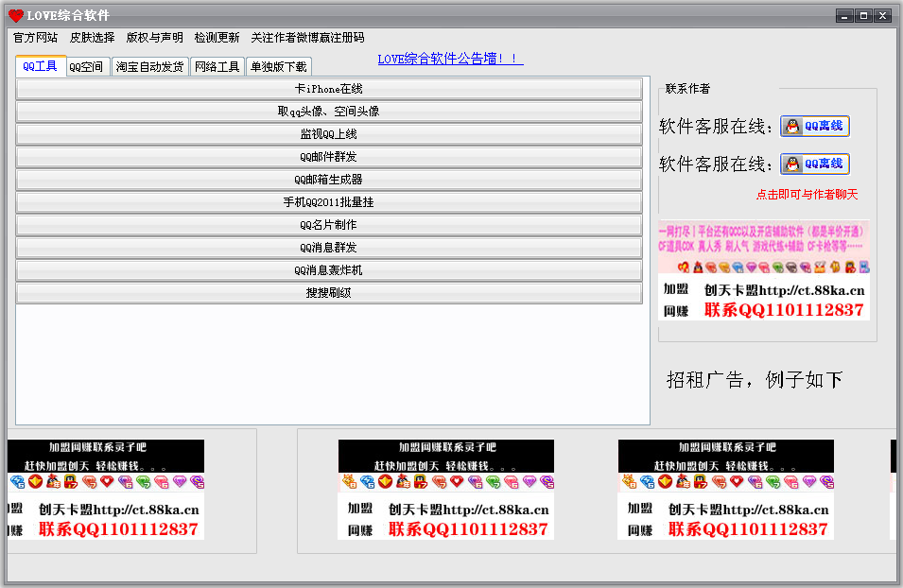Viewport: 903px width, 588px height.
Task: Open the pink ad banner in 联系作者 panel
Action: tap(764, 270)
